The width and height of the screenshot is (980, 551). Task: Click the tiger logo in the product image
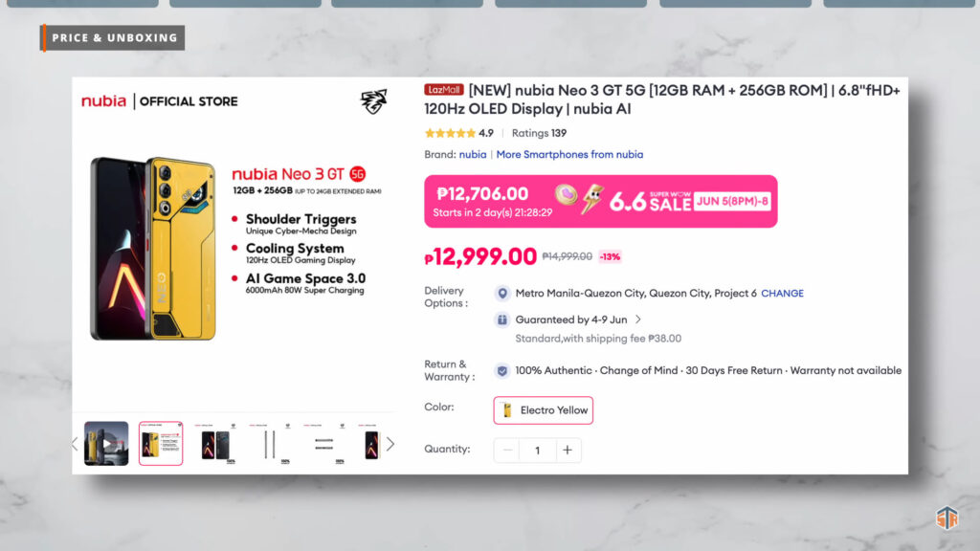pos(373,101)
